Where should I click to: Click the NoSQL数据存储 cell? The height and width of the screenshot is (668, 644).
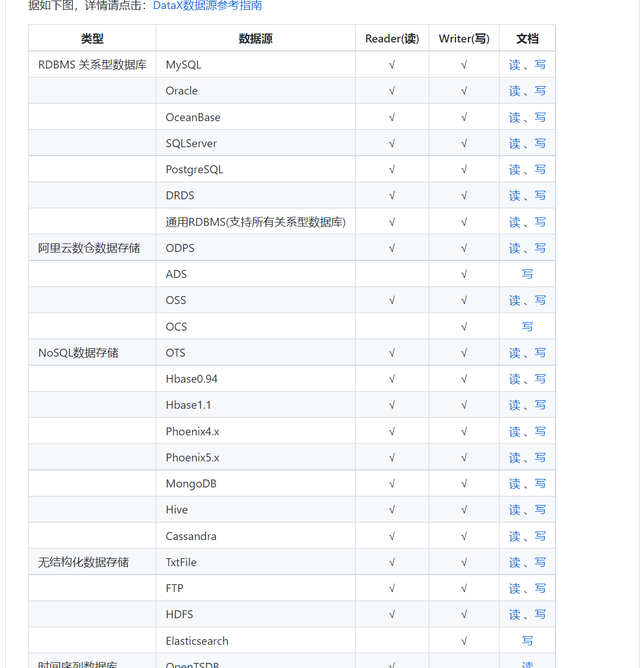92,353
